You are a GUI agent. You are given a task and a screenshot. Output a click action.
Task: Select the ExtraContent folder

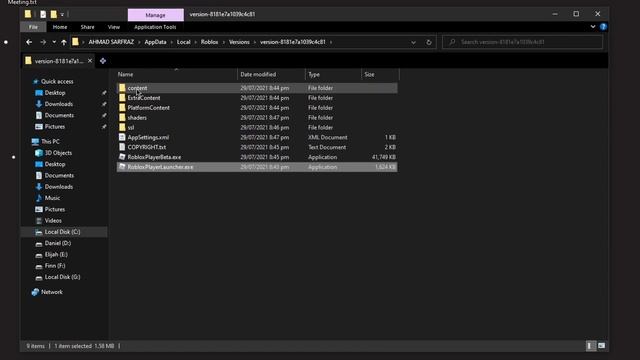(x=257, y=98)
